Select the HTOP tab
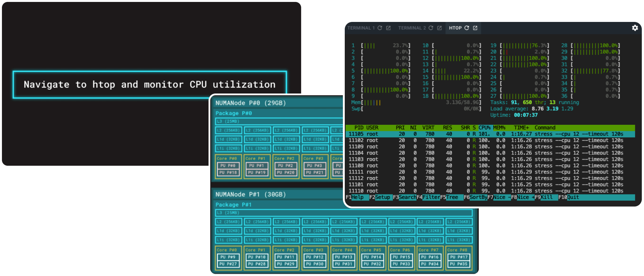The width and height of the screenshot is (644, 276). pos(455,28)
